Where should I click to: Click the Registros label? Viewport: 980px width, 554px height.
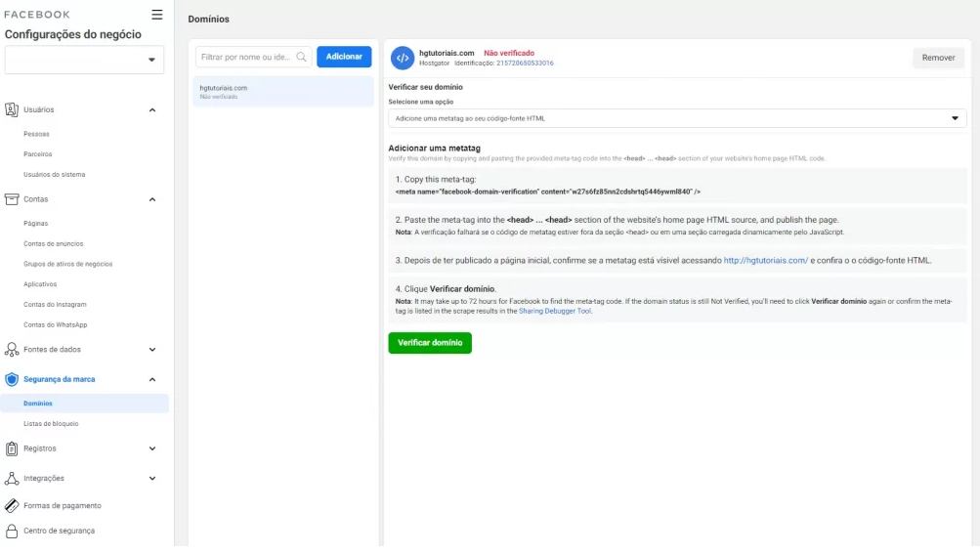[39, 448]
